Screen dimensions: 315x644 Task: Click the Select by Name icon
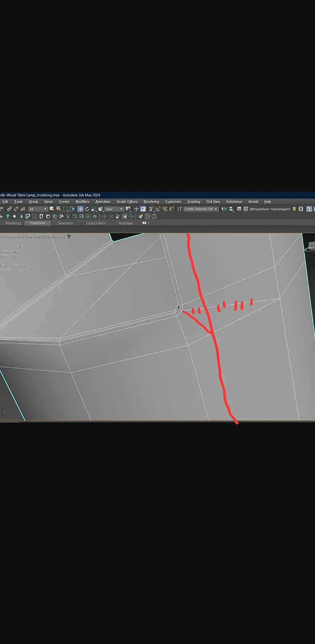coord(58,209)
